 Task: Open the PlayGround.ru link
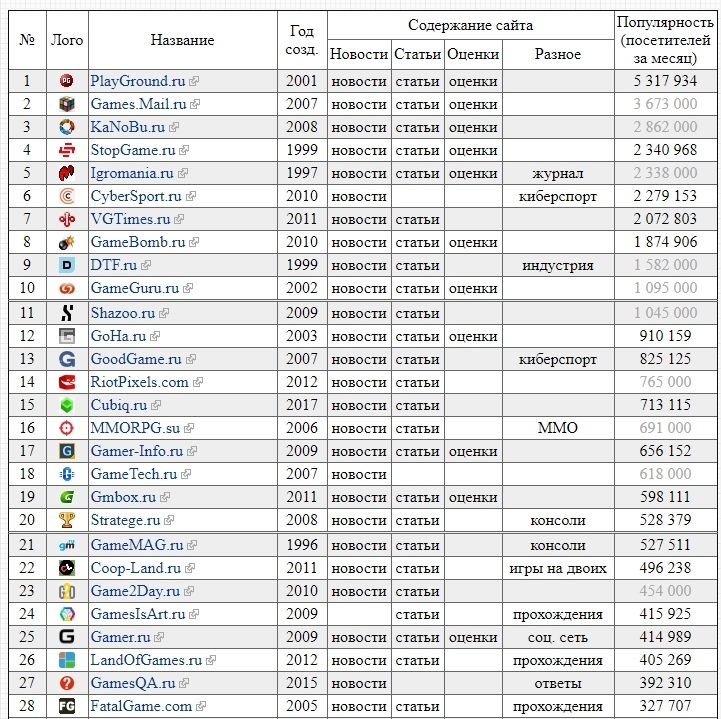click(x=137, y=81)
